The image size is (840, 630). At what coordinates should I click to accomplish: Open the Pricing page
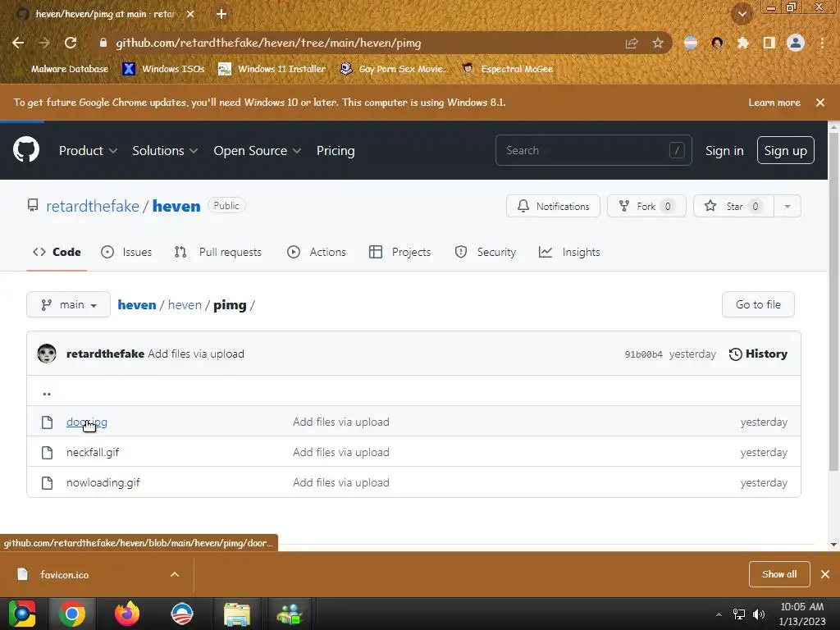(336, 151)
